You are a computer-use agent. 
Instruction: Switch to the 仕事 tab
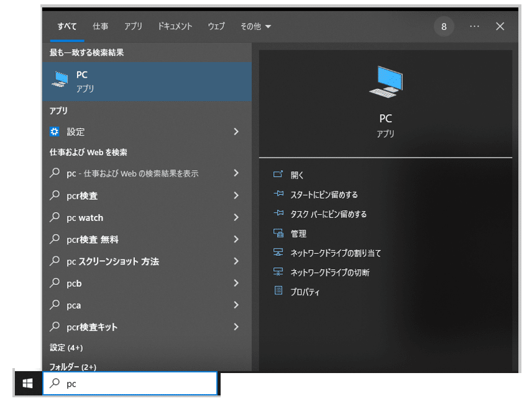point(101,26)
